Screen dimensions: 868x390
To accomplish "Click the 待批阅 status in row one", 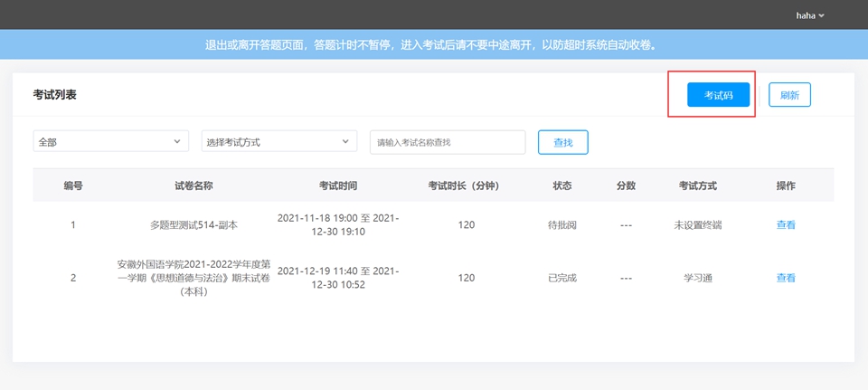I will point(562,225).
